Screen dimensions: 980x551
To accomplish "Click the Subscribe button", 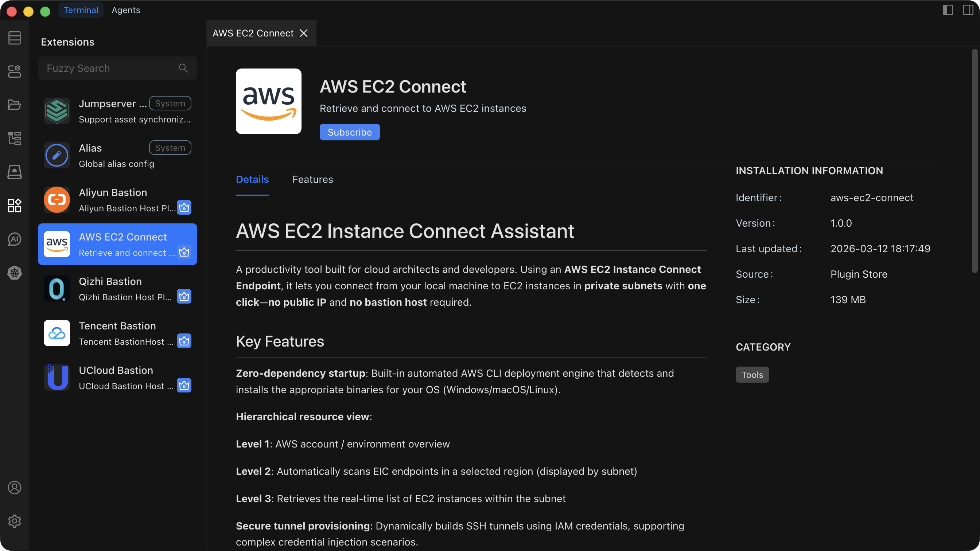I will [x=349, y=132].
